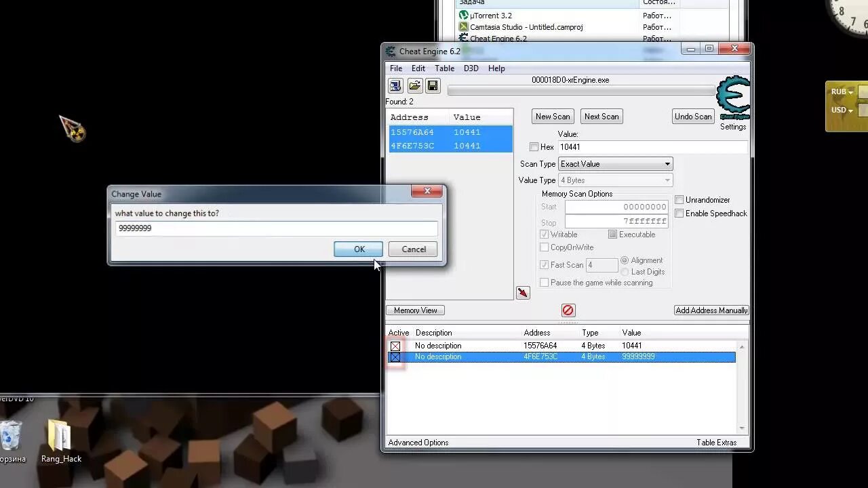Open the Rang_Hack desktop folder
This screenshot has height=488, width=868.
coord(61,442)
